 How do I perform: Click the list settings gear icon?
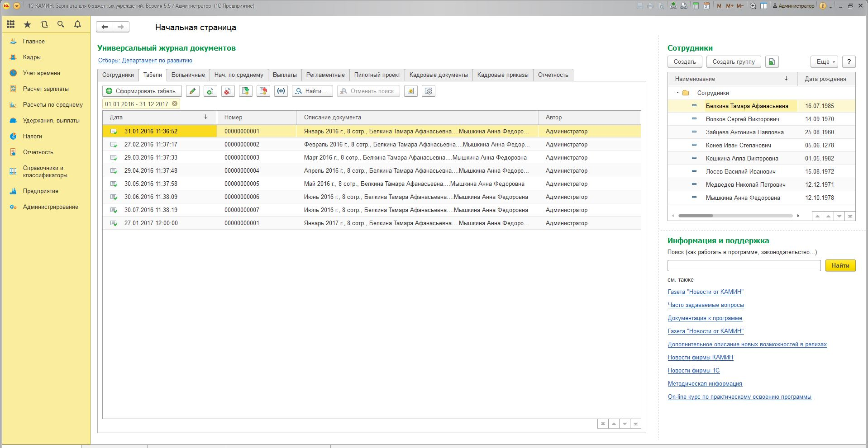coord(429,91)
